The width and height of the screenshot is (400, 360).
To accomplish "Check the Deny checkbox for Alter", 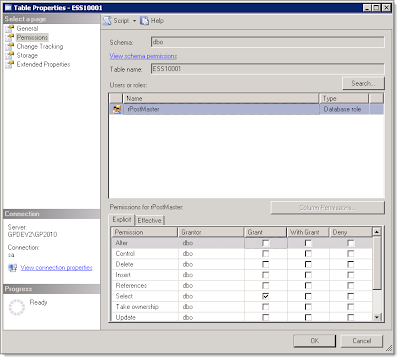I will pos(351,243).
